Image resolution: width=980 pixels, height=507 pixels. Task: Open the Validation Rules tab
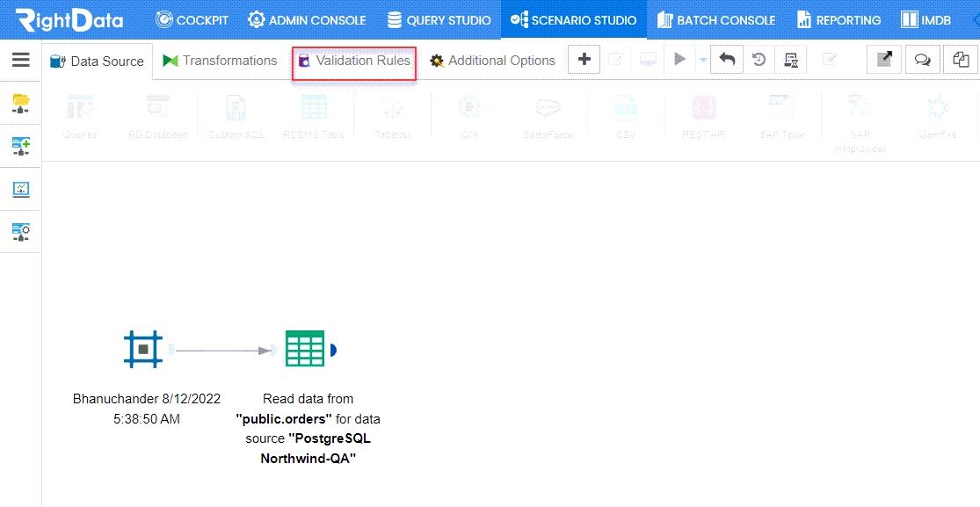pos(353,62)
